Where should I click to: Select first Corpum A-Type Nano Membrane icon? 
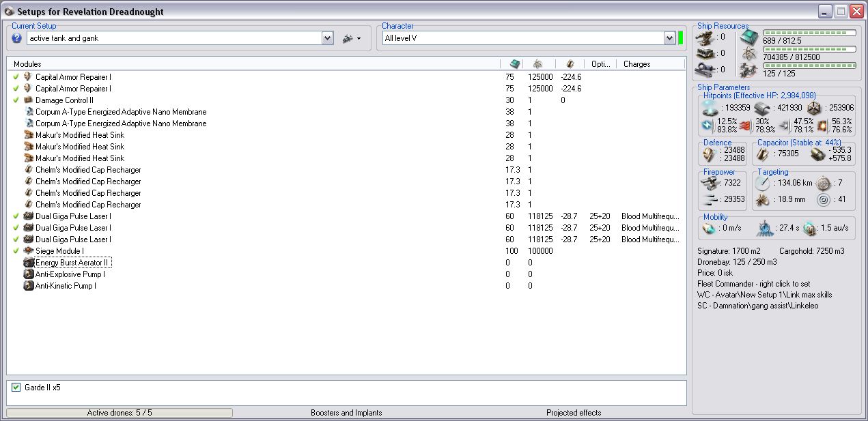click(28, 112)
